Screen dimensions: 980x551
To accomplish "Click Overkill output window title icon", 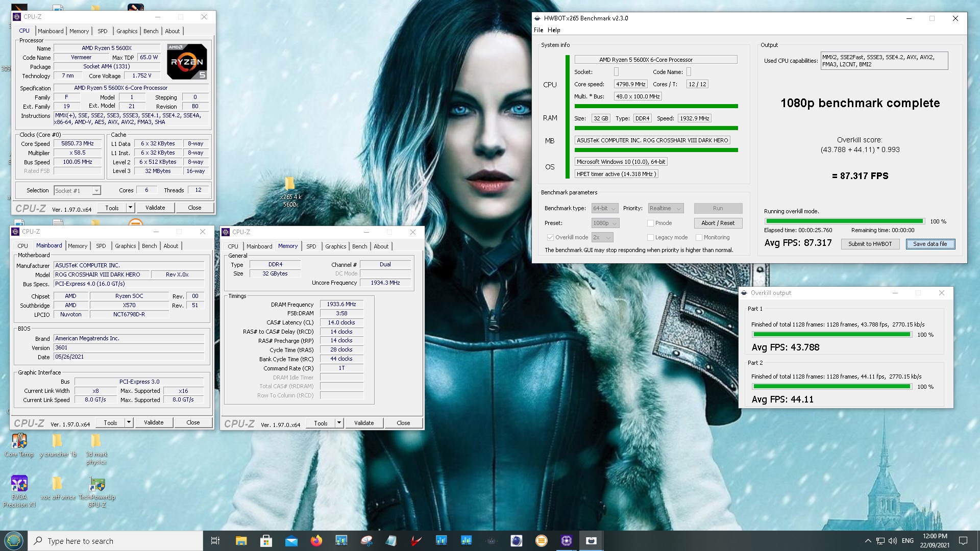I will click(x=745, y=293).
